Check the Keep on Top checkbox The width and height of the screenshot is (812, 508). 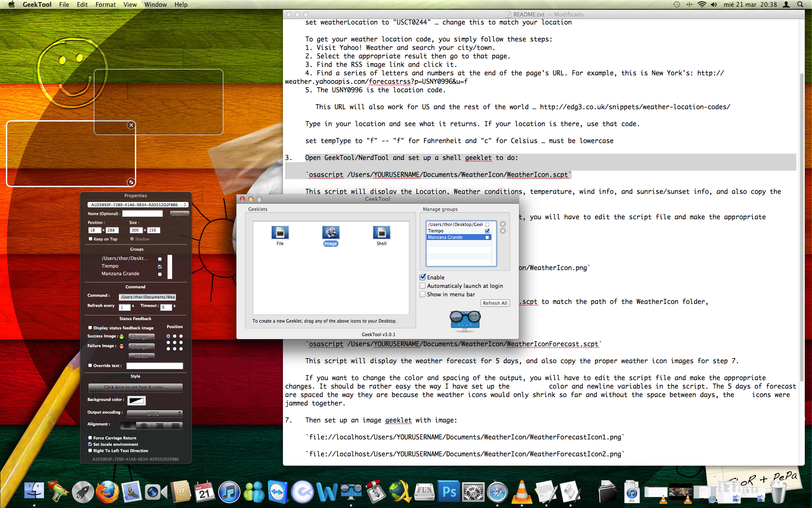(91, 239)
